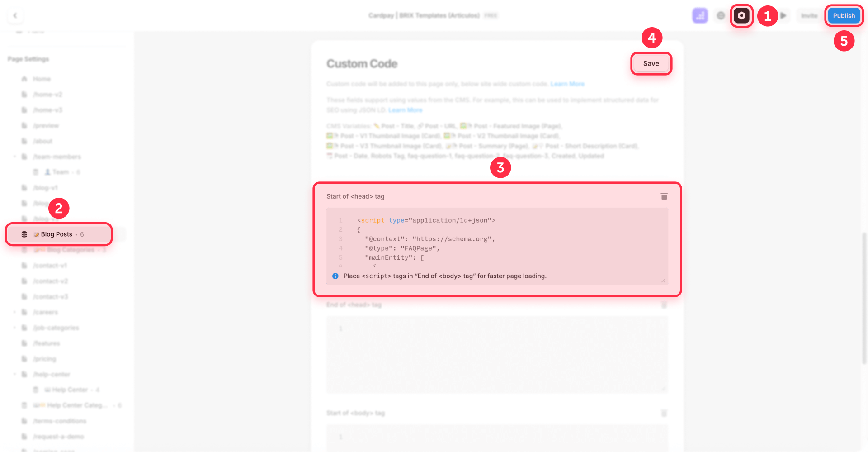868x452 pixels.
Task: Open the gray help circle icon
Action: [721, 15]
